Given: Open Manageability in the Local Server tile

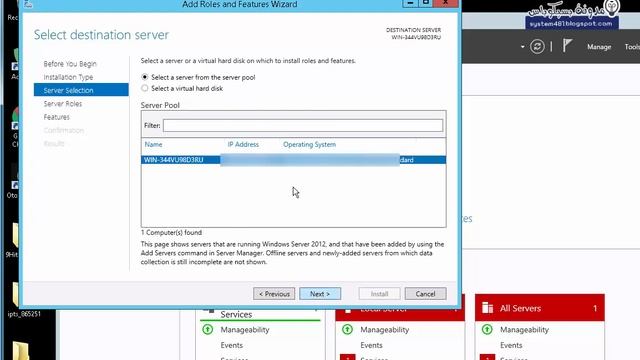Looking at the screenshot, I should click(384, 329).
